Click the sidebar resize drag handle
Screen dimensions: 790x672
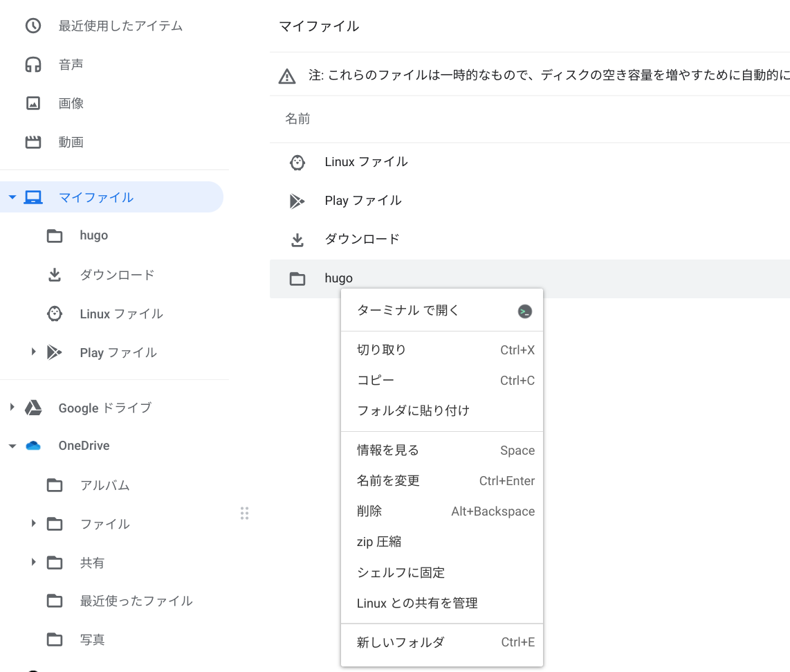[244, 513]
